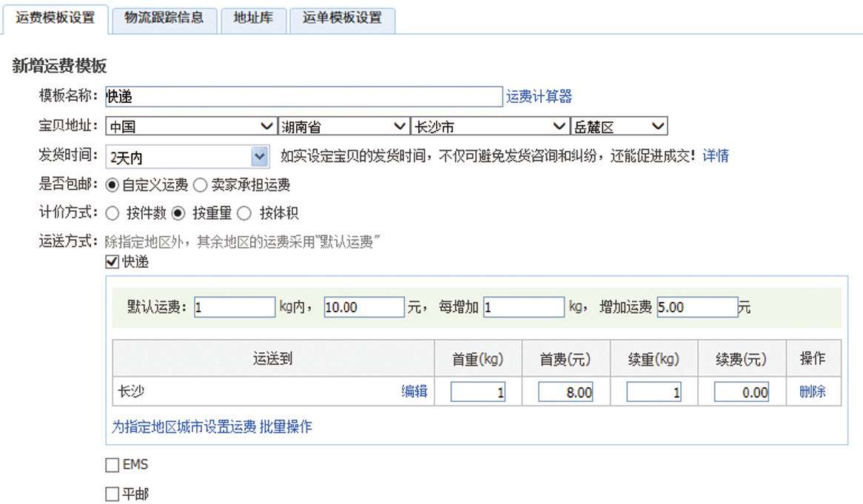
Task: Click 长沙 row 续重 field
Action: click(x=654, y=392)
